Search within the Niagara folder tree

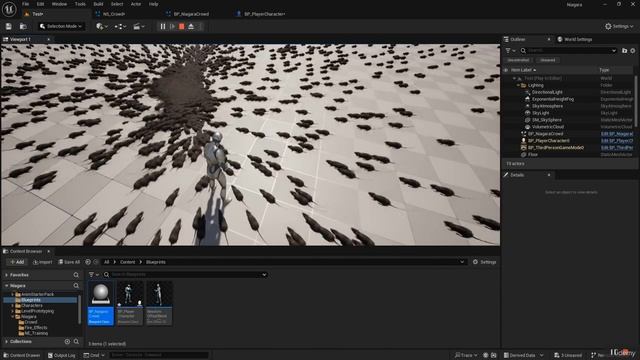(76, 286)
